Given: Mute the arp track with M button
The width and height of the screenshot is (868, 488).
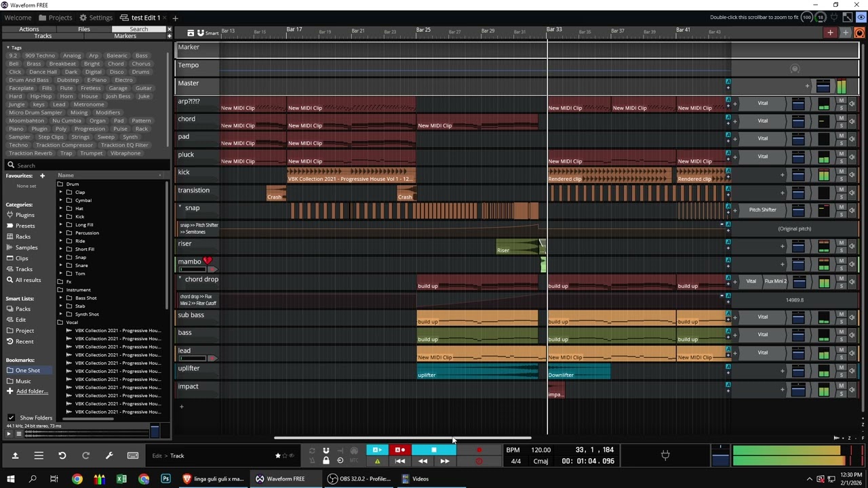Looking at the screenshot, I should tap(842, 101).
